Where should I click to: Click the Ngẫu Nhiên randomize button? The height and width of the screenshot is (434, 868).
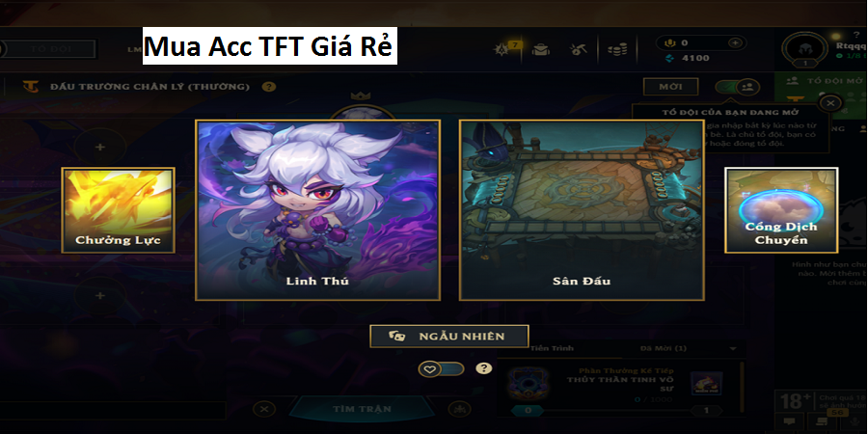coord(448,336)
